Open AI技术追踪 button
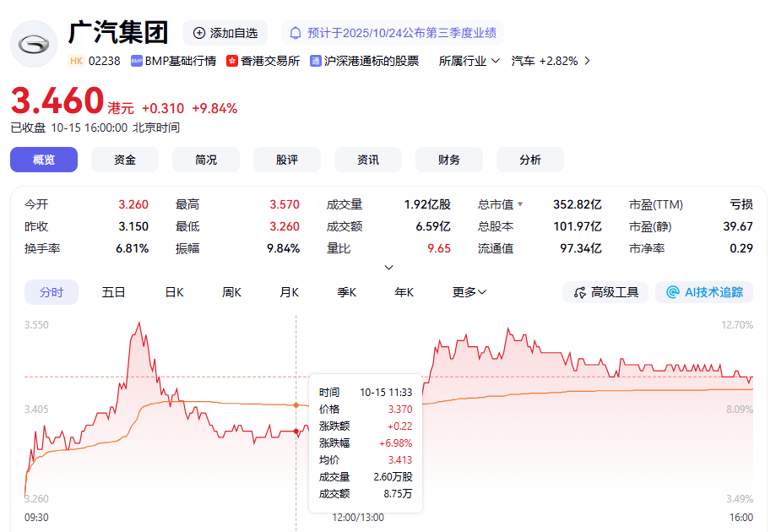Screen dimensions: 776x532 pyautogui.click(x=704, y=292)
